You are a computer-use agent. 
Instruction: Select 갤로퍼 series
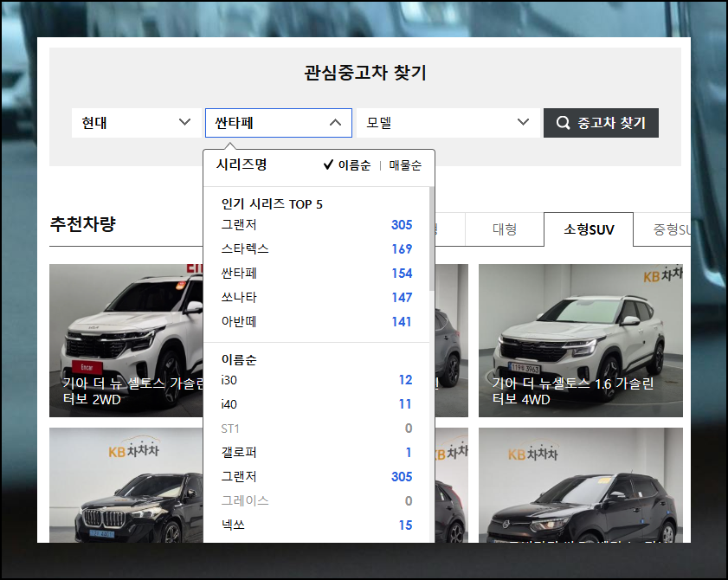pos(316,452)
